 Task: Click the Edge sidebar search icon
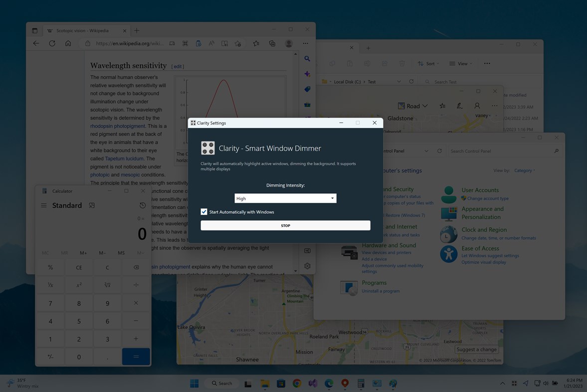[x=307, y=59]
